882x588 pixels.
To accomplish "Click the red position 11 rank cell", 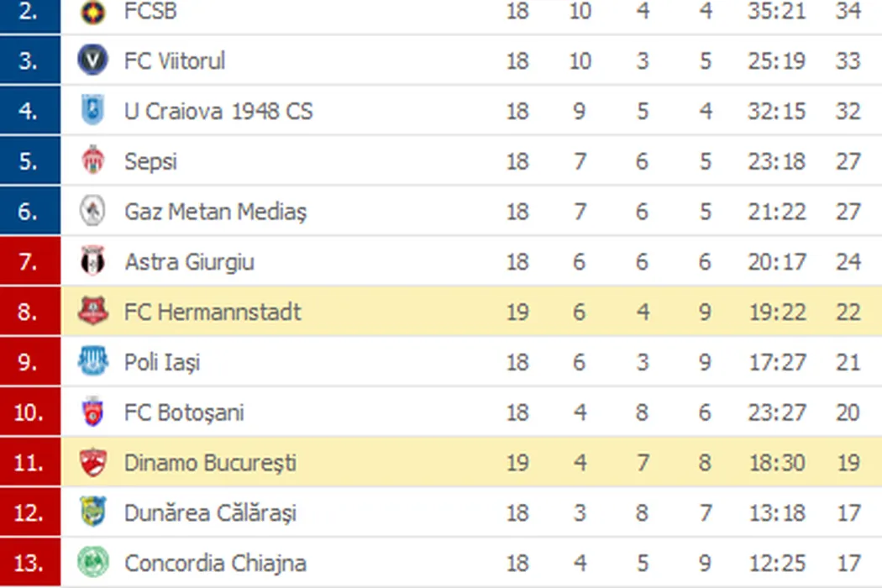I will (x=29, y=463).
